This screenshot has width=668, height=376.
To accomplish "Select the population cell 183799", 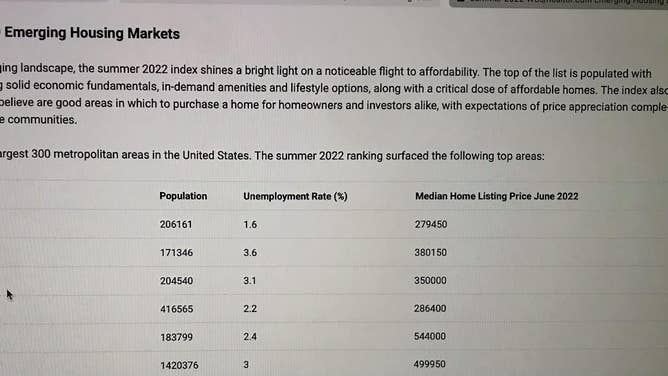I will click(x=176, y=337).
